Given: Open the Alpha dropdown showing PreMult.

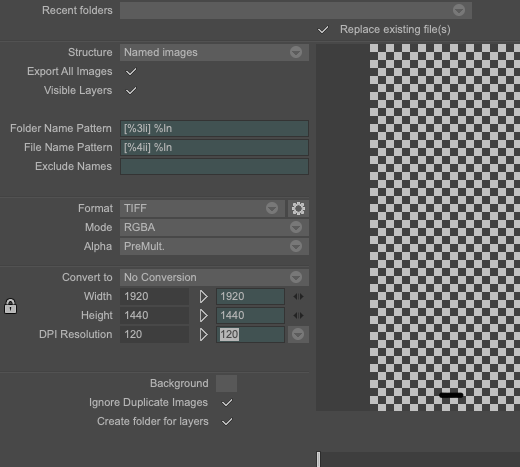Looking at the screenshot, I should tap(214, 246).
